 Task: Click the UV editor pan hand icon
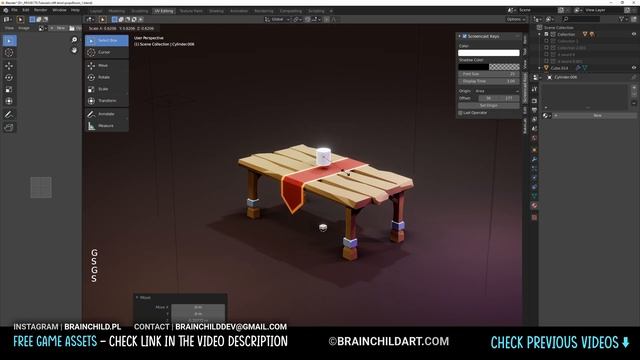(x=74, y=50)
